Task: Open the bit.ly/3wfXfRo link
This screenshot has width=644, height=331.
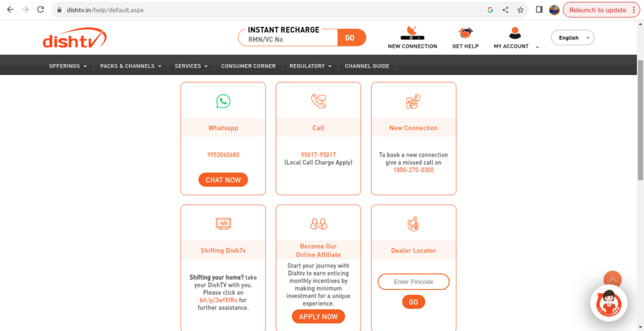Action: 218,300
